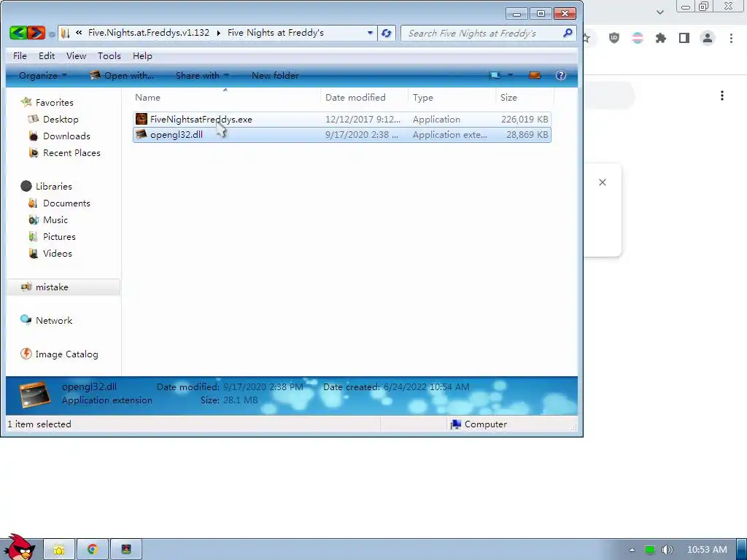The image size is (747, 560).
Task: Go forward with the orange arrow
Action: pyautogui.click(x=36, y=32)
